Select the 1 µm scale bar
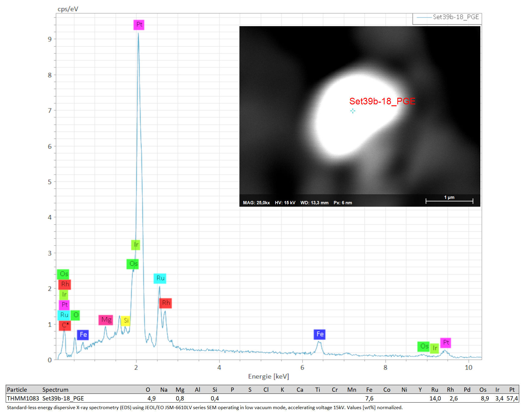This screenshot has height=420, width=524. click(449, 200)
